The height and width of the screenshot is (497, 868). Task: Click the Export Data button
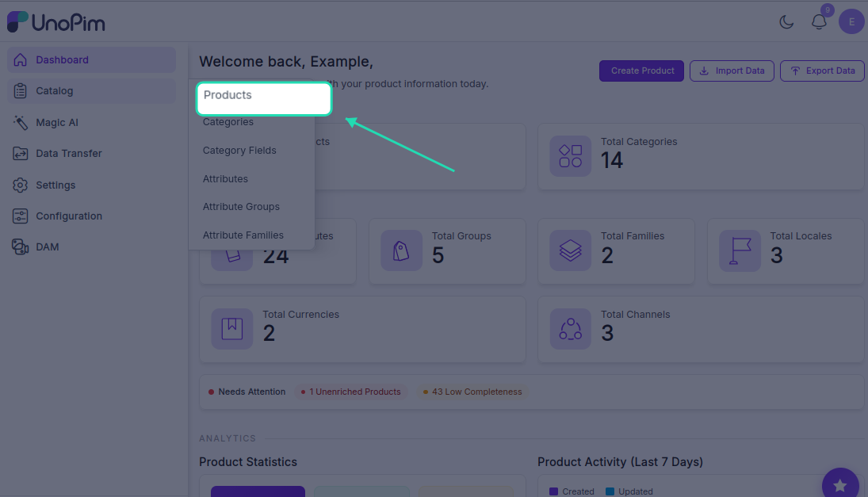[x=822, y=71]
